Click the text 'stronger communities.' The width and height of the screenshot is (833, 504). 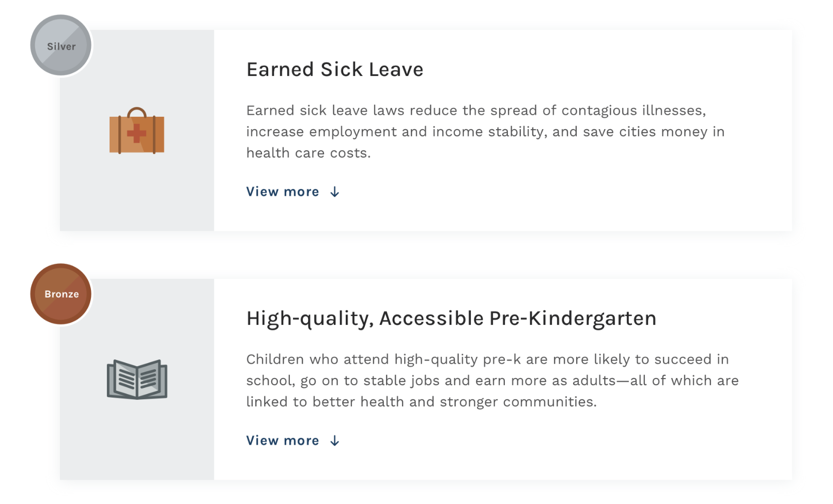pos(518,402)
